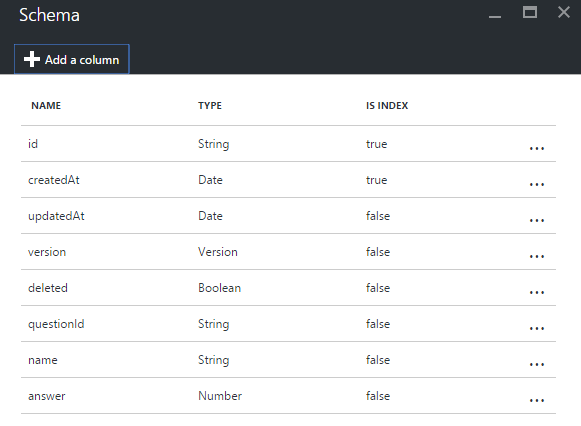Viewport: 581px width, 426px height.
Task: Open the ellipsis menu for createdAt row
Action: pyautogui.click(x=537, y=184)
